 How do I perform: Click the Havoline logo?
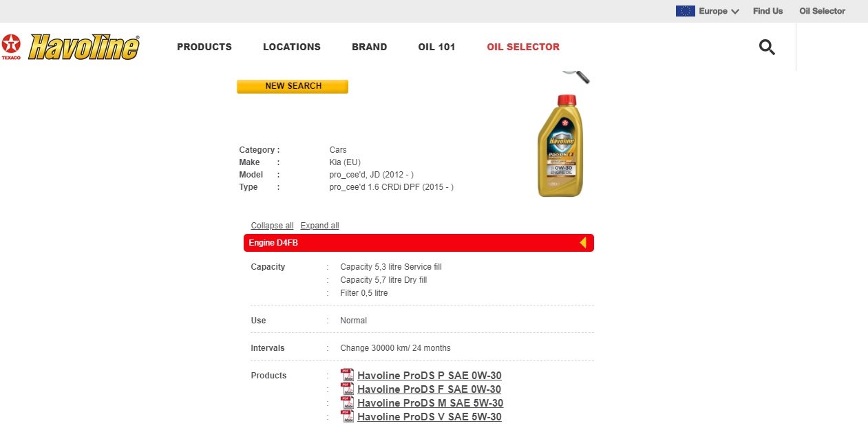click(x=84, y=47)
